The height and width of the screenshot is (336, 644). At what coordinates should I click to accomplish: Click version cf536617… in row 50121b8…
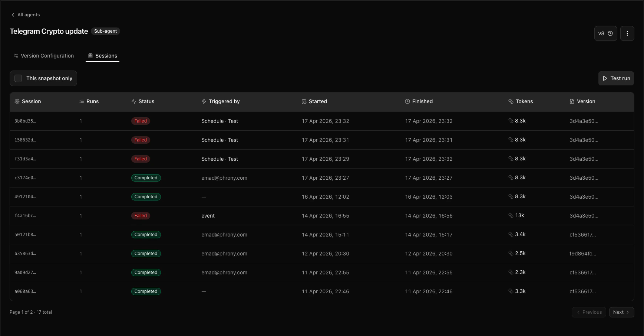[x=583, y=235]
